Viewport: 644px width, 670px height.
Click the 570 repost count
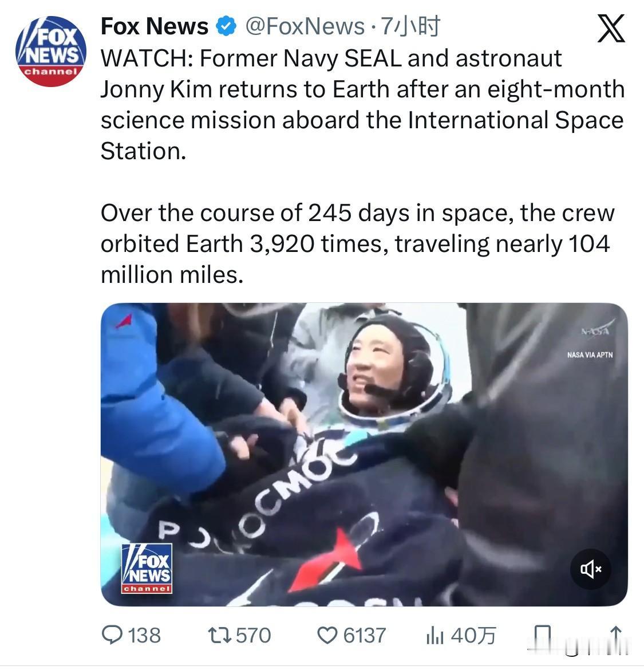253,636
